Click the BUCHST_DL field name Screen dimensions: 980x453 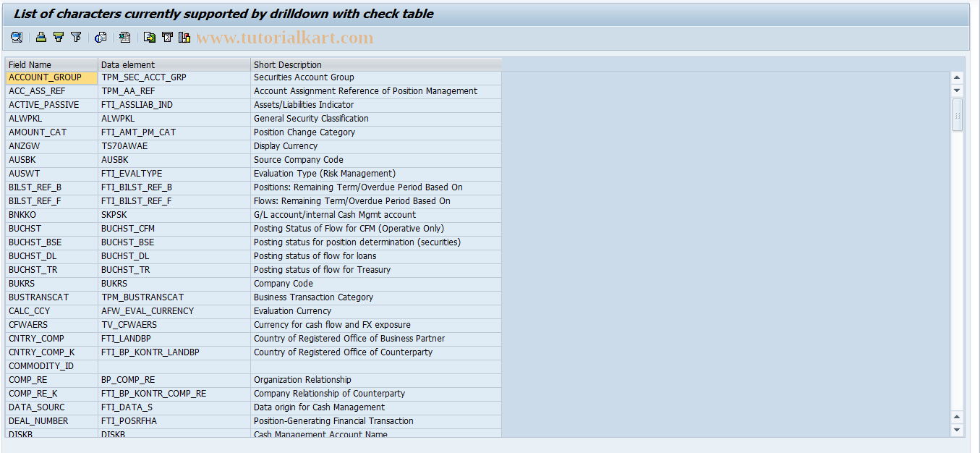pos(33,256)
